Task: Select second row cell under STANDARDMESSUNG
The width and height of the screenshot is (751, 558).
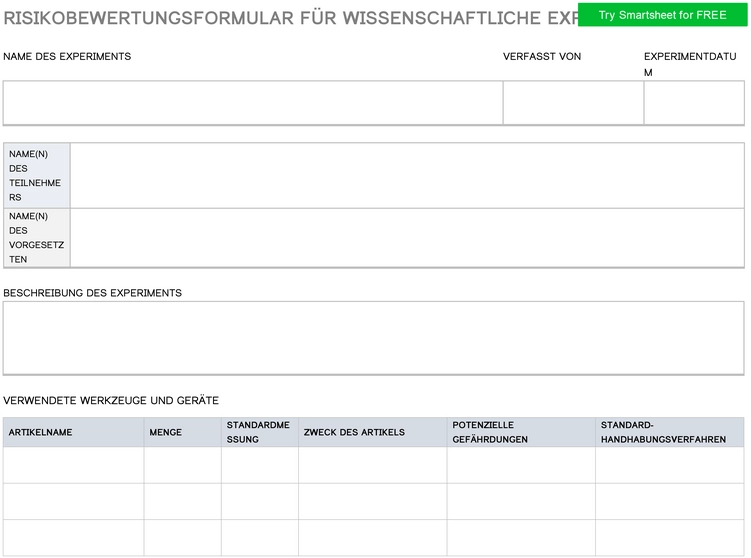Action: pos(260,501)
